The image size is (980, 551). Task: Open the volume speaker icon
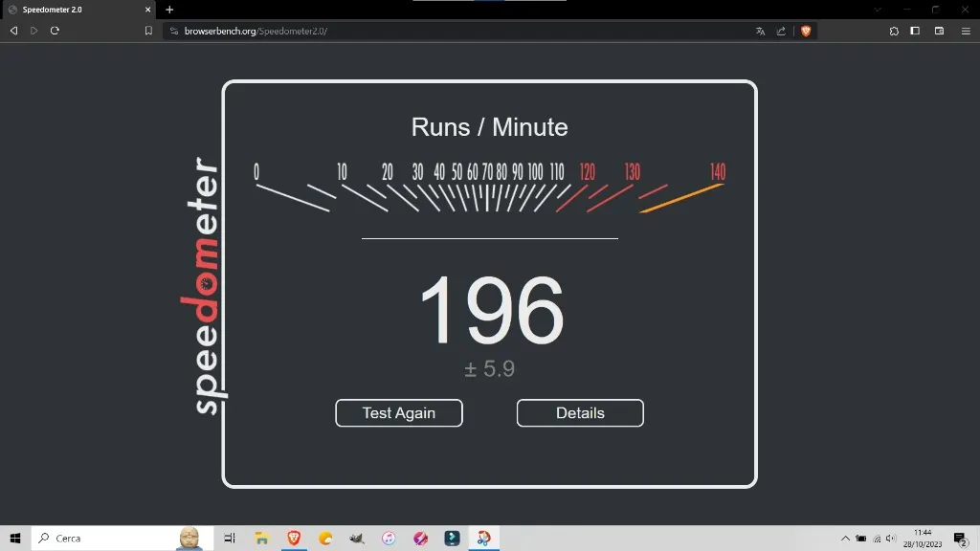coord(891,539)
